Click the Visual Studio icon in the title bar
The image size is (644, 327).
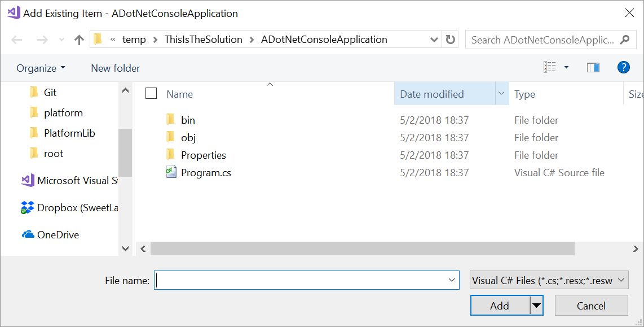tap(12, 12)
